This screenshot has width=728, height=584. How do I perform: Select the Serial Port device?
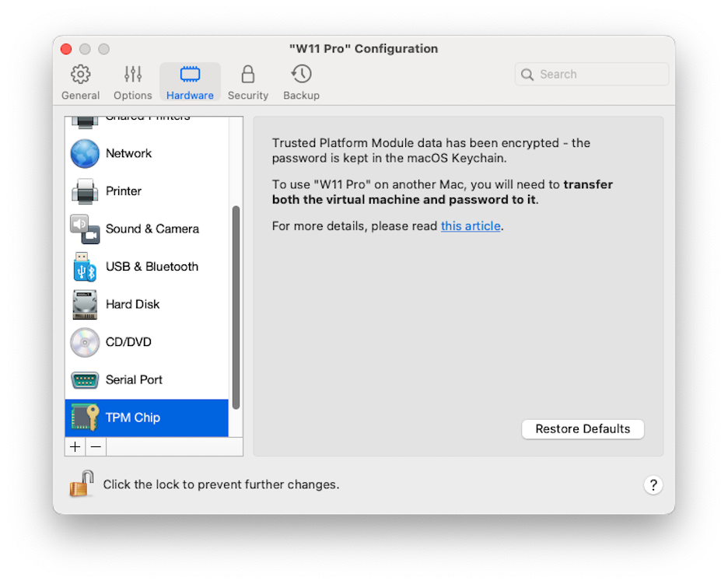(x=133, y=379)
